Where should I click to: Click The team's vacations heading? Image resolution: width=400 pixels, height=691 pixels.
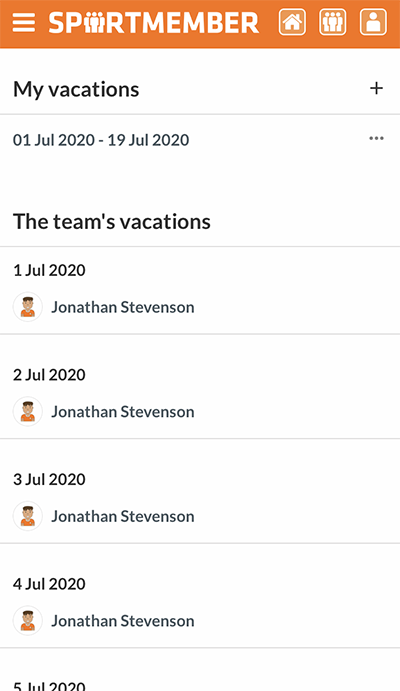pyautogui.click(x=112, y=221)
